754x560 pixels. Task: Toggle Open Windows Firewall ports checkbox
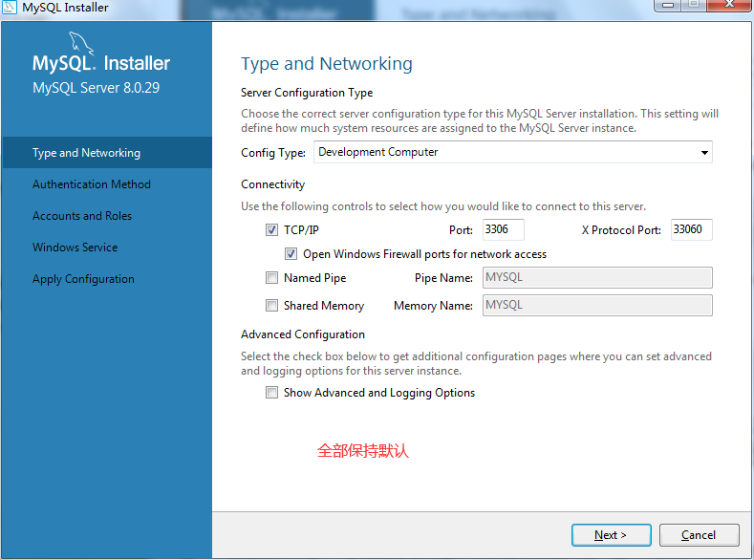291,254
